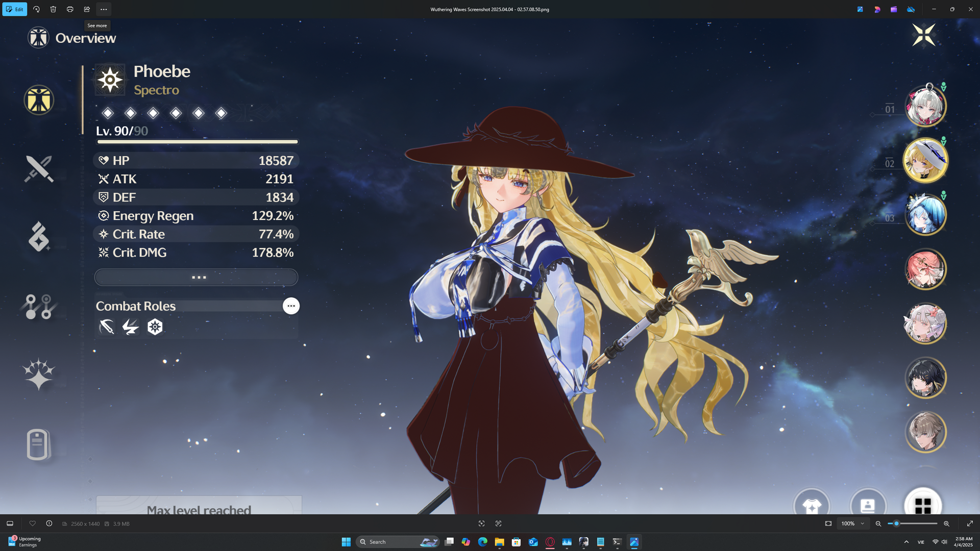Image resolution: width=980 pixels, height=551 pixels.
Task: Expand more stats with the three-dot bar
Action: 197,277
